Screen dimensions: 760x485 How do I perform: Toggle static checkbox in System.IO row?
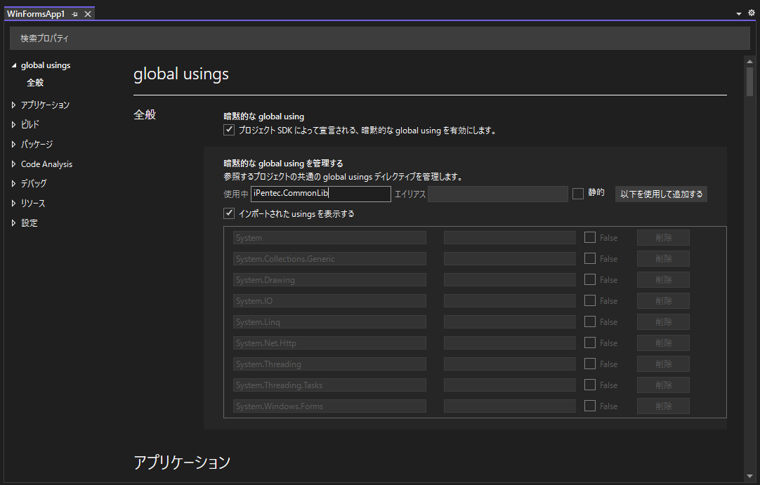pyautogui.click(x=590, y=300)
